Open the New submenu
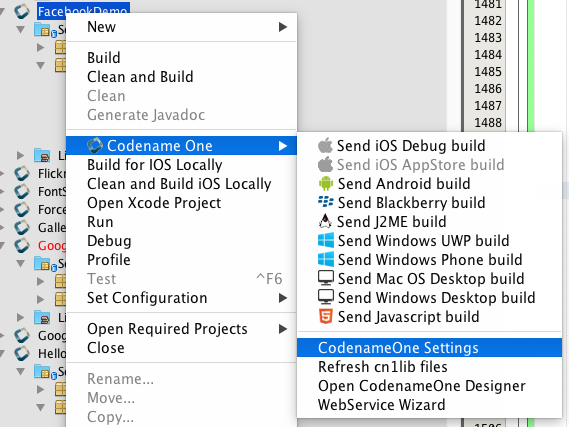 click(181, 27)
